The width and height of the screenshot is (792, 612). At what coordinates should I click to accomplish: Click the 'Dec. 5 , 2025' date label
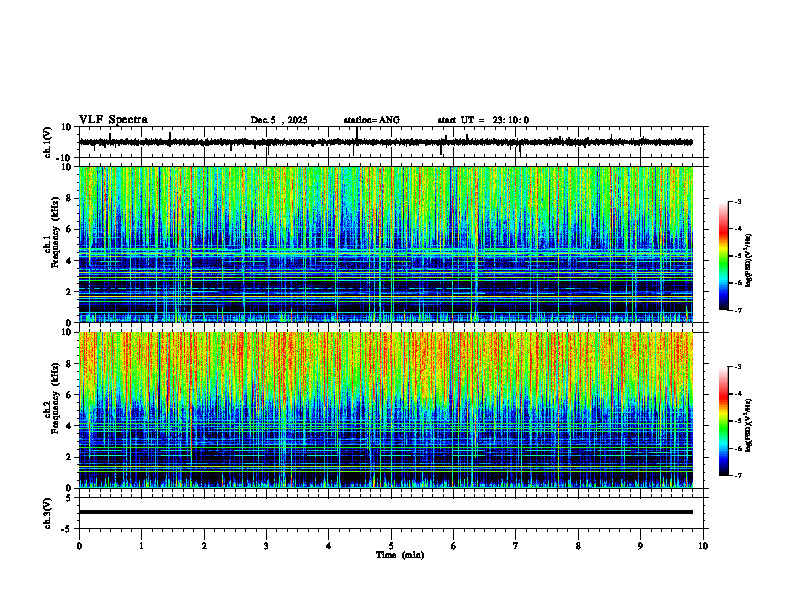(279, 120)
